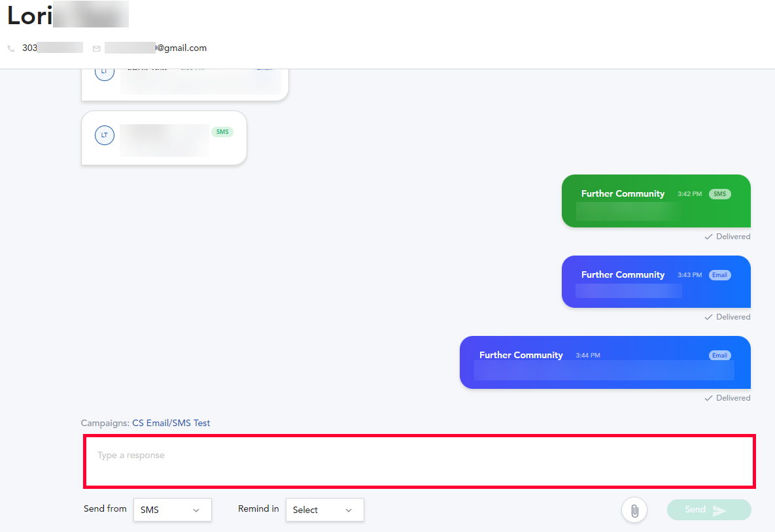Click the paperclip attachment icon
This screenshot has height=532, width=775.
[x=634, y=510]
